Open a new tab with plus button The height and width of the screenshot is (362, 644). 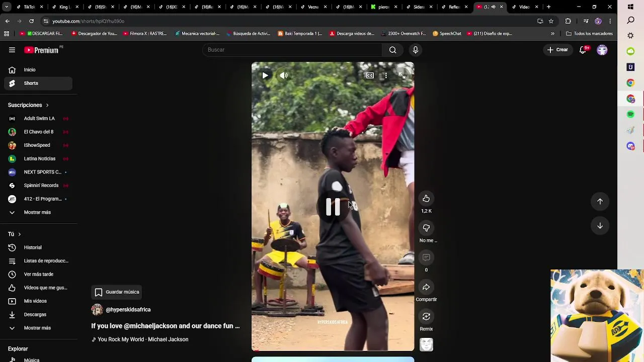548,7
